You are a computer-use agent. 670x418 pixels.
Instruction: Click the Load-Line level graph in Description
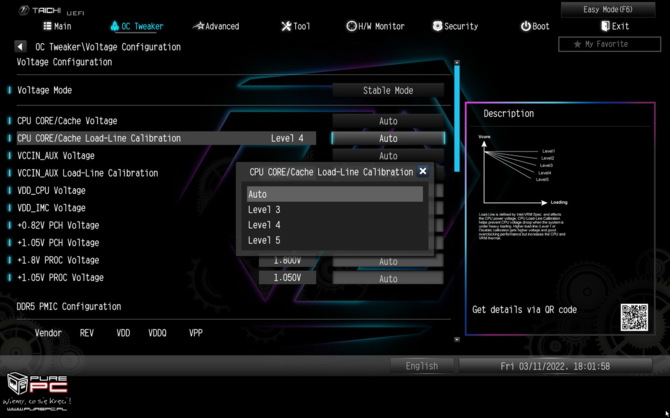click(x=523, y=170)
